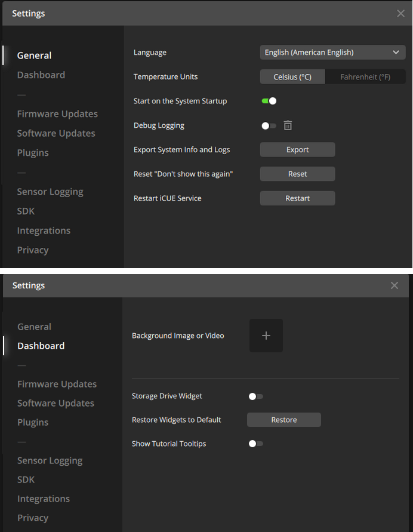Click the Restart iCUE Service button
This screenshot has height=532, width=413.
click(x=297, y=198)
